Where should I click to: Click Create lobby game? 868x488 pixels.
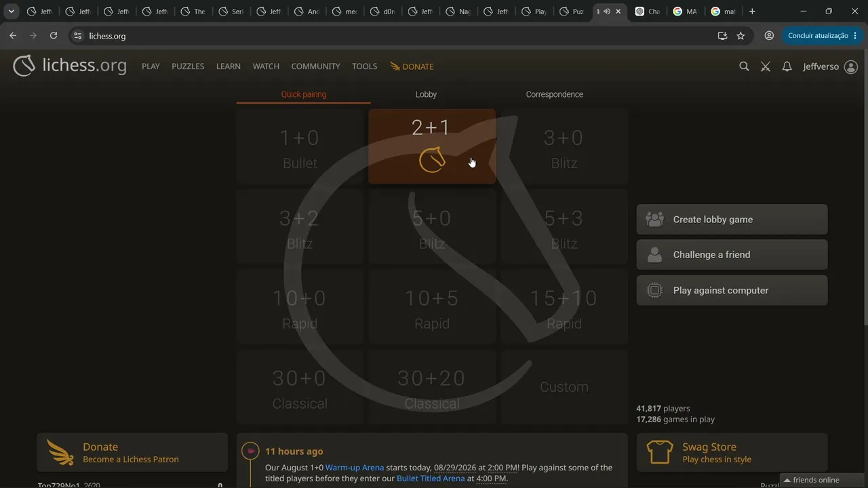(x=732, y=220)
